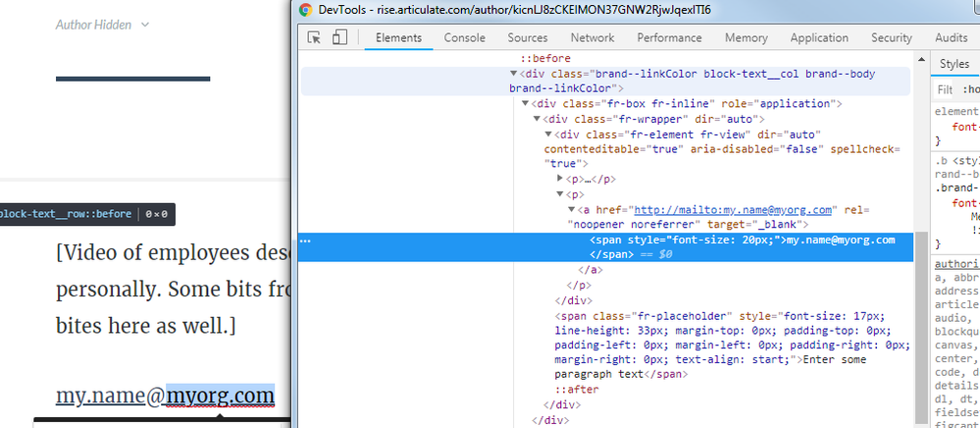Click the my.name@myorg.com link on page
This screenshot has height=428, width=980.
164,396
